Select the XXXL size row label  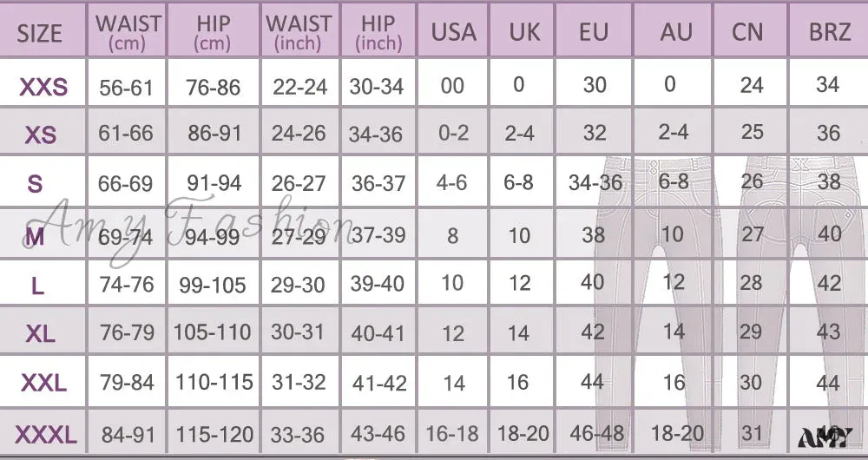click(45, 435)
